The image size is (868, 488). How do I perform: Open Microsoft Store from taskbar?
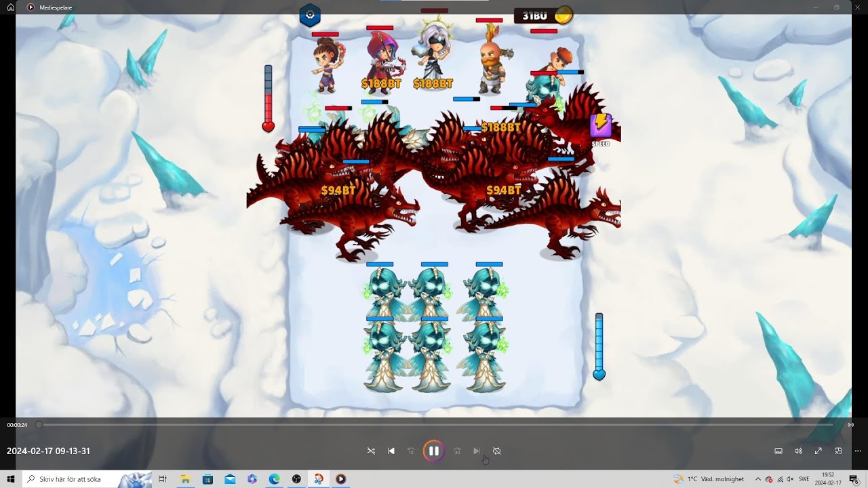(x=208, y=479)
